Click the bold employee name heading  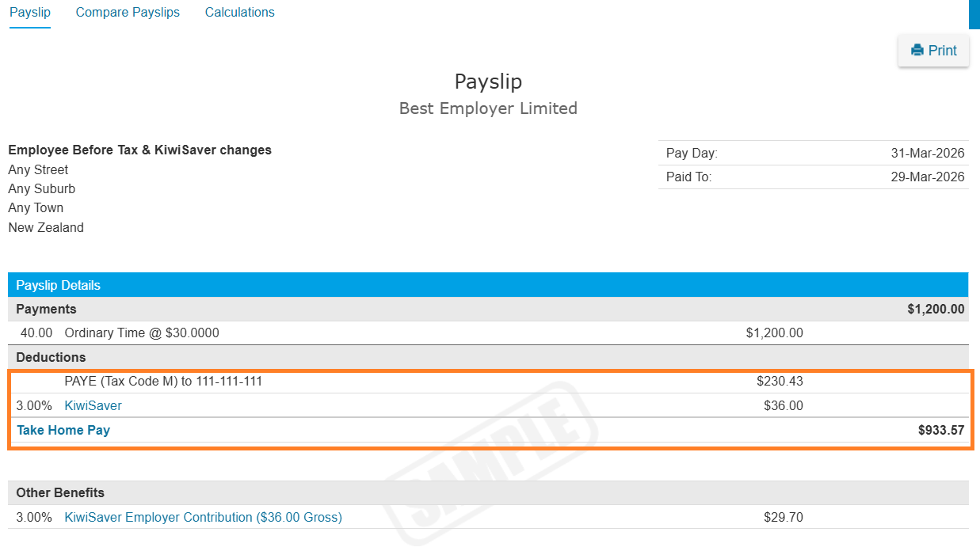[x=140, y=150]
